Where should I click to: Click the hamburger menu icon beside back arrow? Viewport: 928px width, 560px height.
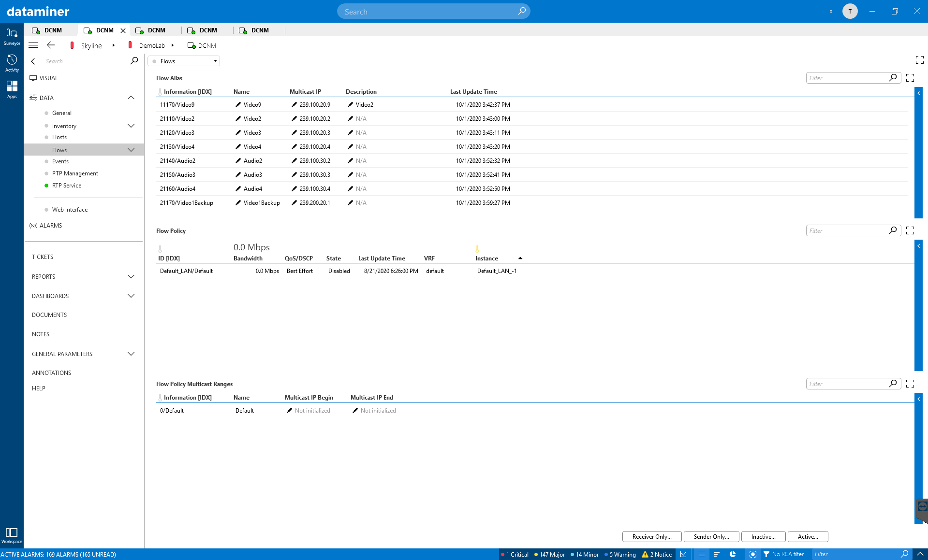pos(33,45)
